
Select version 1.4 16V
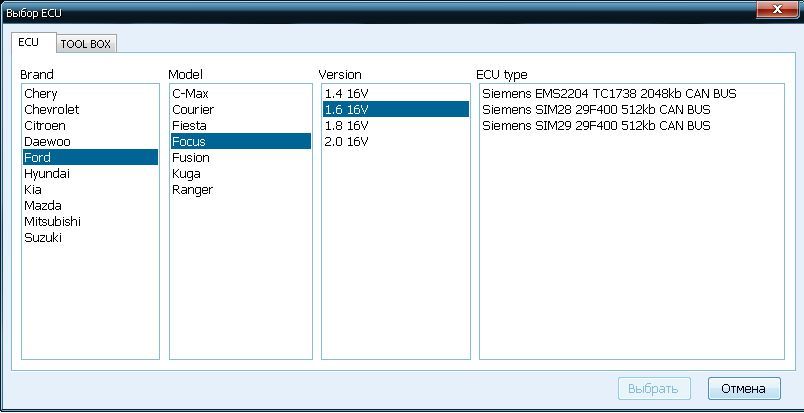396,93
